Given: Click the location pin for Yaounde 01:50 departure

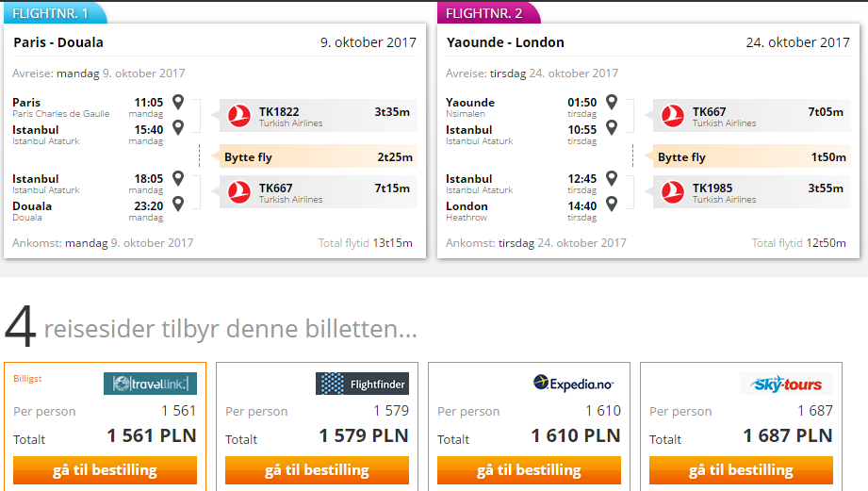Looking at the screenshot, I should pyautogui.click(x=611, y=102).
